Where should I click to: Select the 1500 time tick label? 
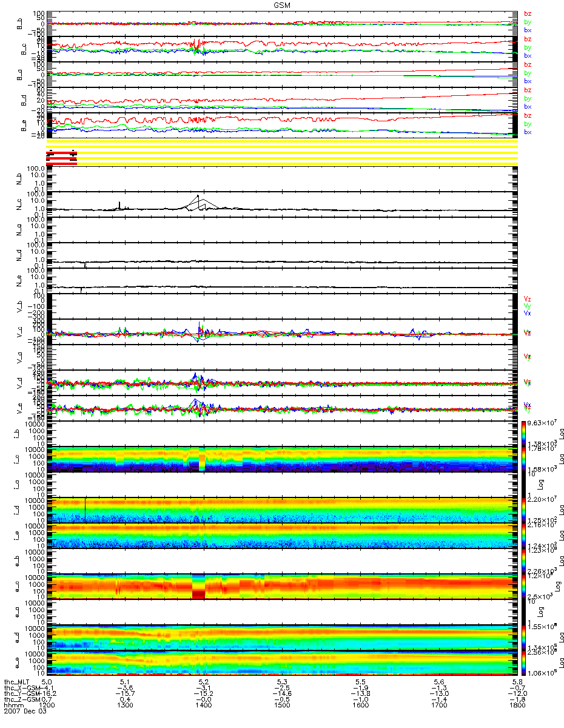point(282,706)
